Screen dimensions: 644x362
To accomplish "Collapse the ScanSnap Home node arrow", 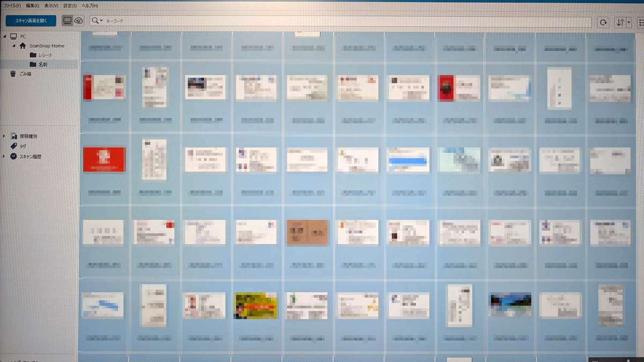I will click(x=14, y=46).
